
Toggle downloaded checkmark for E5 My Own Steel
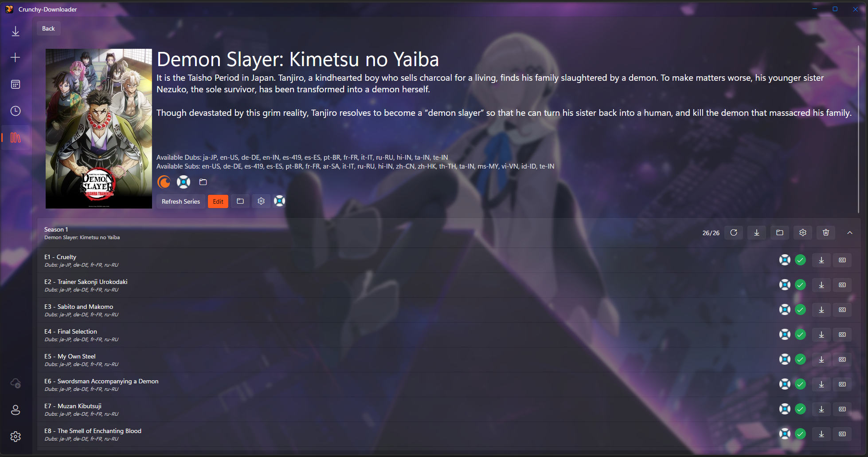tap(800, 359)
